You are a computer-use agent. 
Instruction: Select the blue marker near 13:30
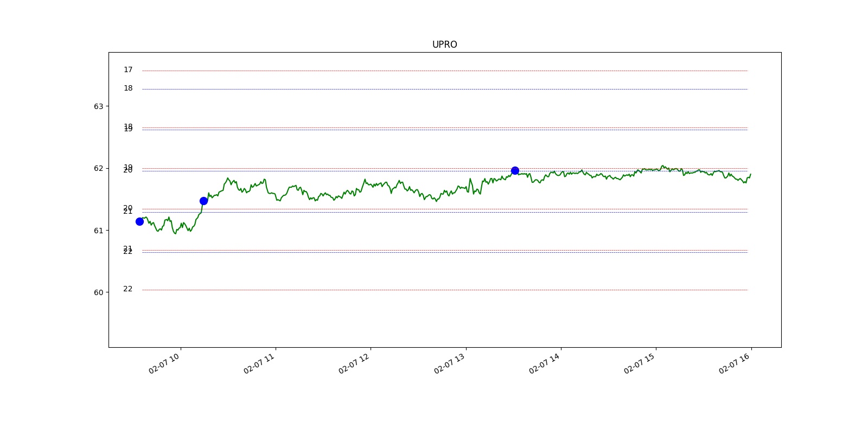515,170
